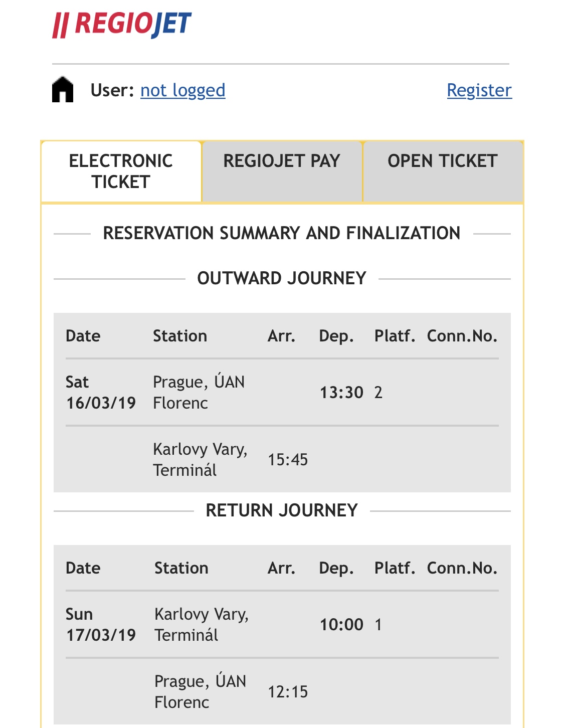Screen dimensions: 564x728
Task: Select return arrival station Prague, ÚAN Florenc
Action: click(201, 692)
